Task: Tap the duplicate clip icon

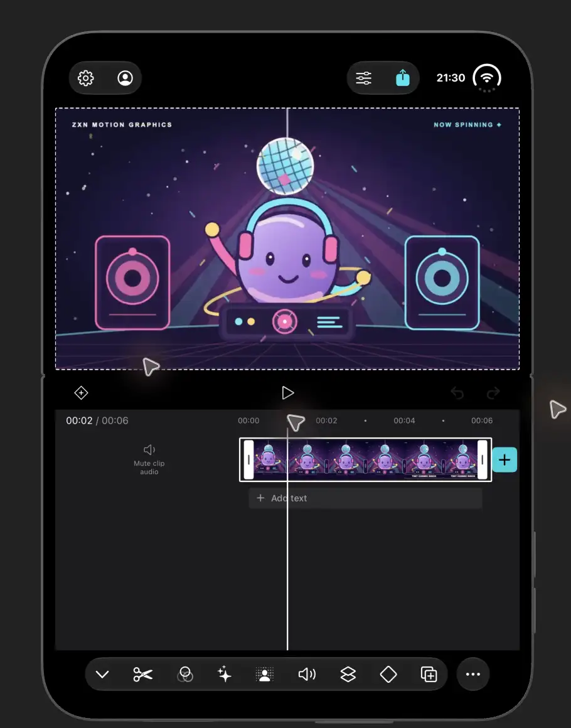Action: pyautogui.click(x=429, y=674)
